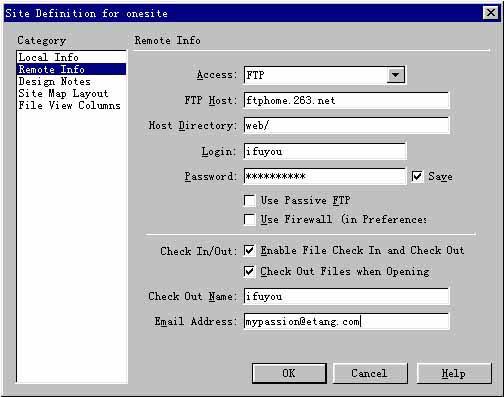Open the Access dropdown arrow
Screen dimensions: 504x397
tap(396, 75)
